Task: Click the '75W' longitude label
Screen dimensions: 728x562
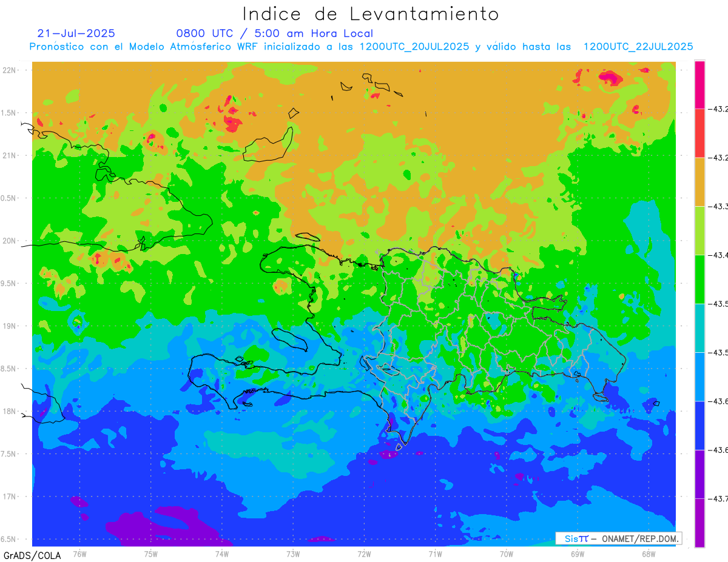Action: coord(151,554)
